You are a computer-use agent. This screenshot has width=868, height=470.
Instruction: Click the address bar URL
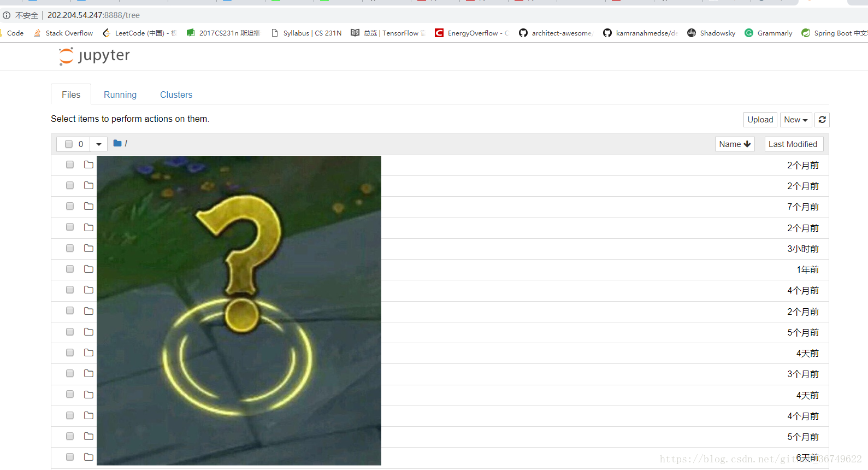[x=93, y=15]
